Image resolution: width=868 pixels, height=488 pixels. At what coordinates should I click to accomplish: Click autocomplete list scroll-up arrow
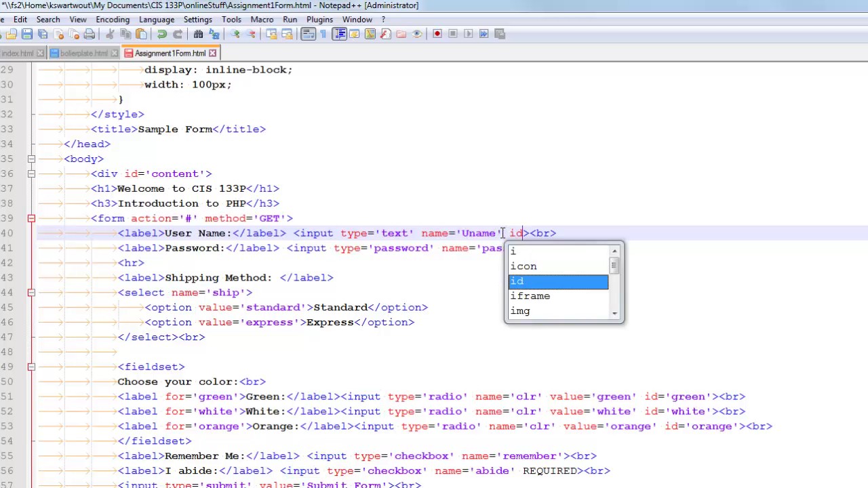coord(614,251)
